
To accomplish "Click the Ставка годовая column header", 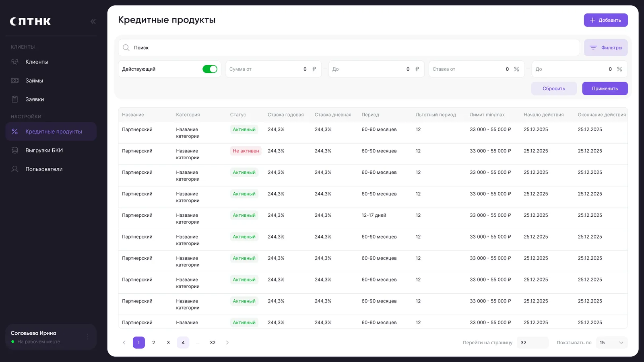I will click(x=286, y=115).
